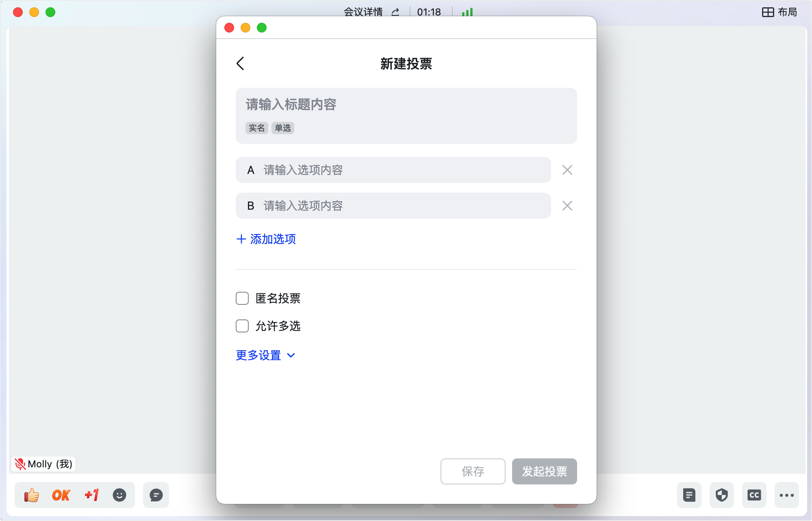Viewport: 812px width, 521px height.
Task: Open the more options ellipsis icon
Action: pos(787,495)
